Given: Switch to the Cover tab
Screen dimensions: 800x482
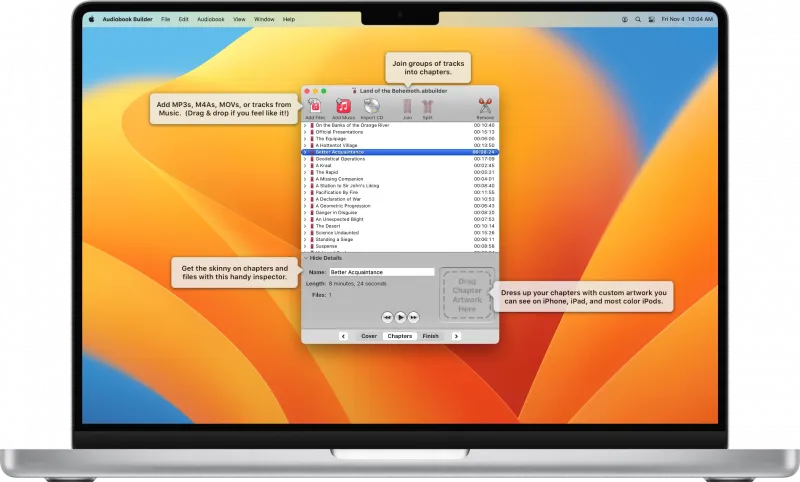Looking at the screenshot, I should tap(369, 336).
